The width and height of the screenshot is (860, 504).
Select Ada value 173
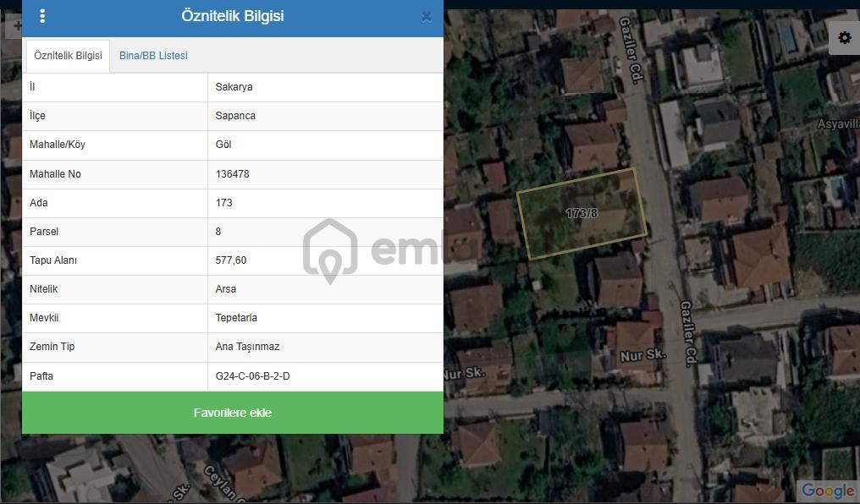pos(223,203)
